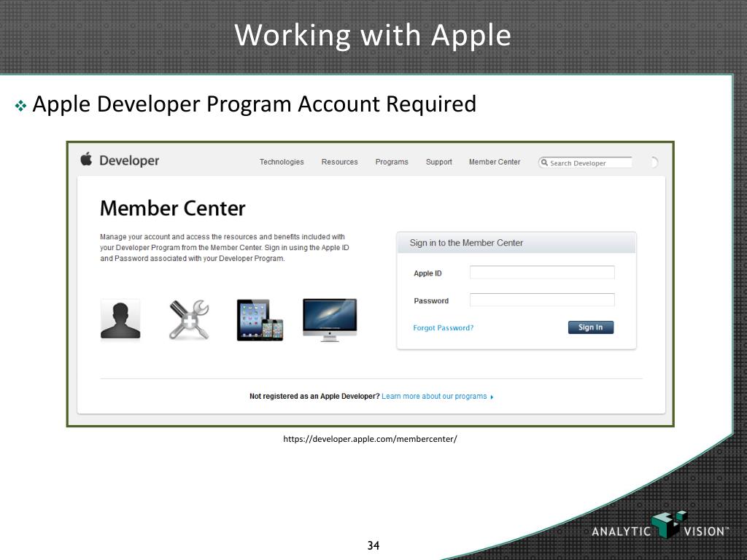Screen dimensions: 747x560
Task: Click the Apple Developer Program Account Required bullet
Action: pos(254,104)
